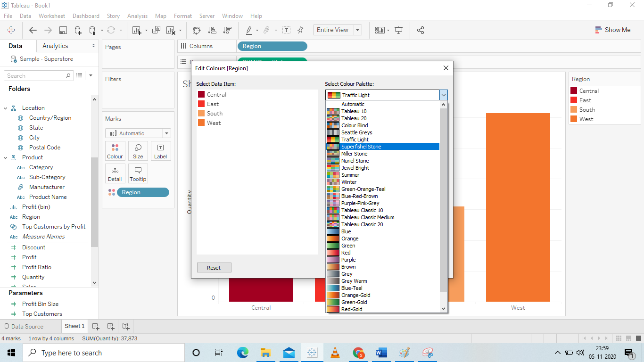644x362 pixels.
Task: Click the Fix Axes pin icon
Action: [300, 30]
